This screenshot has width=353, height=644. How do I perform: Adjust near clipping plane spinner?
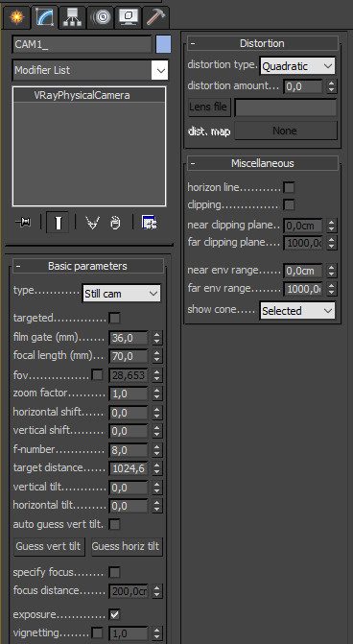(332, 226)
